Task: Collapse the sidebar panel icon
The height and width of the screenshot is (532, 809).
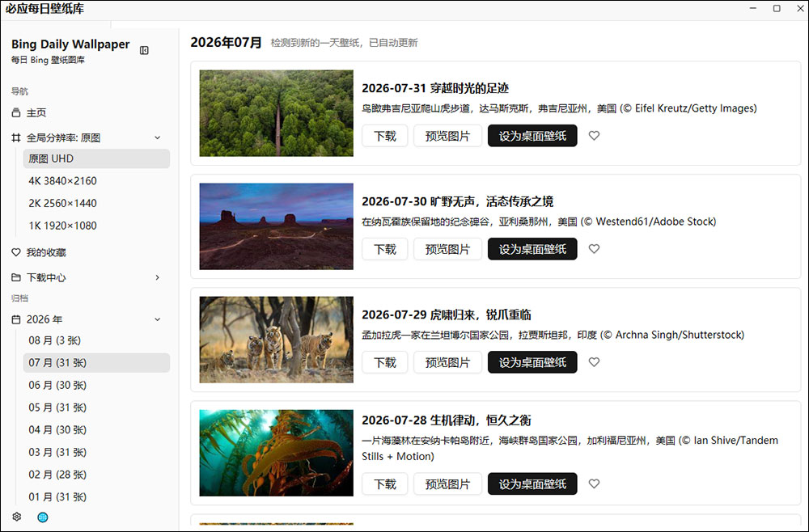Action: click(x=145, y=50)
